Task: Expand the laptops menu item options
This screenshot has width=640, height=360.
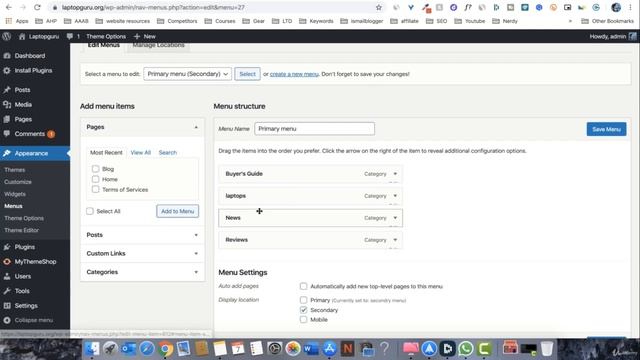Action: [395, 196]
